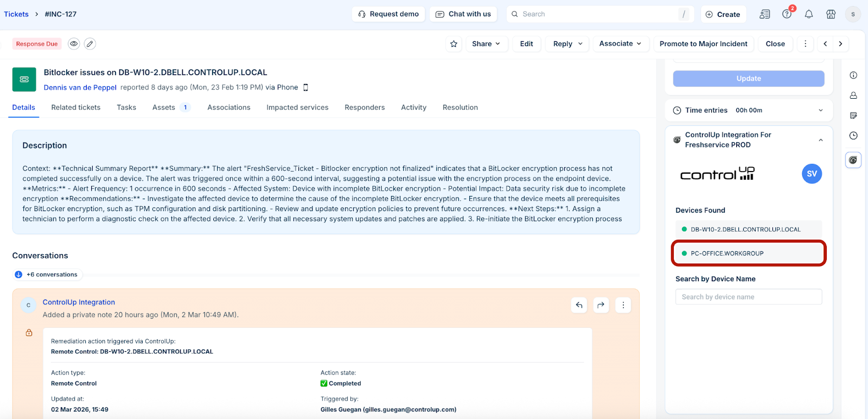Open the notifications bell
Image resolution: width=868 pixels, height=419 pixels.
click(809, 14)
